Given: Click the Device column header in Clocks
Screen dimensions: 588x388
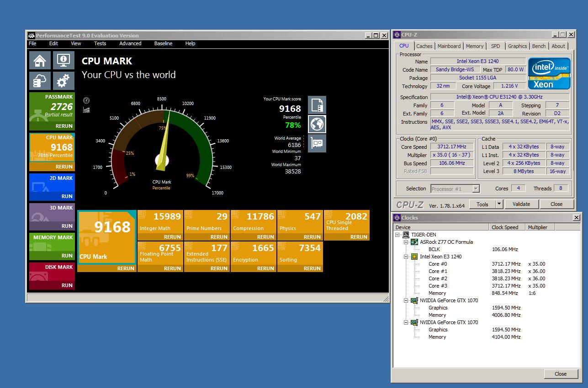Looking at the screenshot, I should coord(441,227).
